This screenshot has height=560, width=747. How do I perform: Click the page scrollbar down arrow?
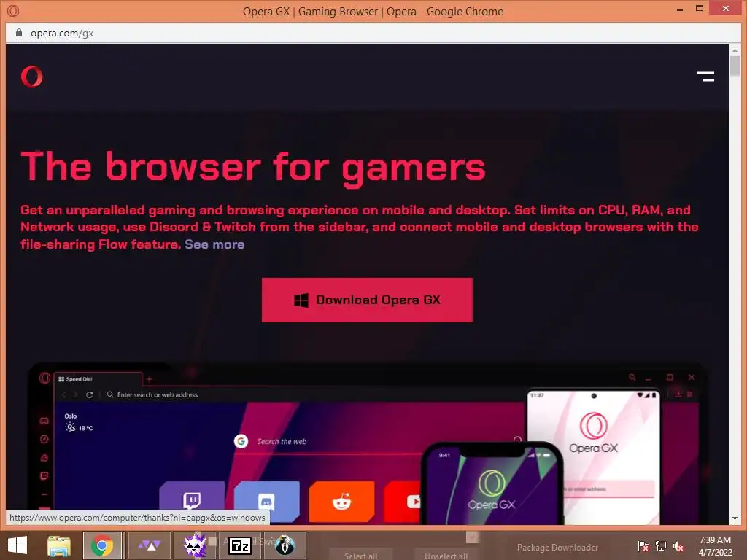coord(735,518)
